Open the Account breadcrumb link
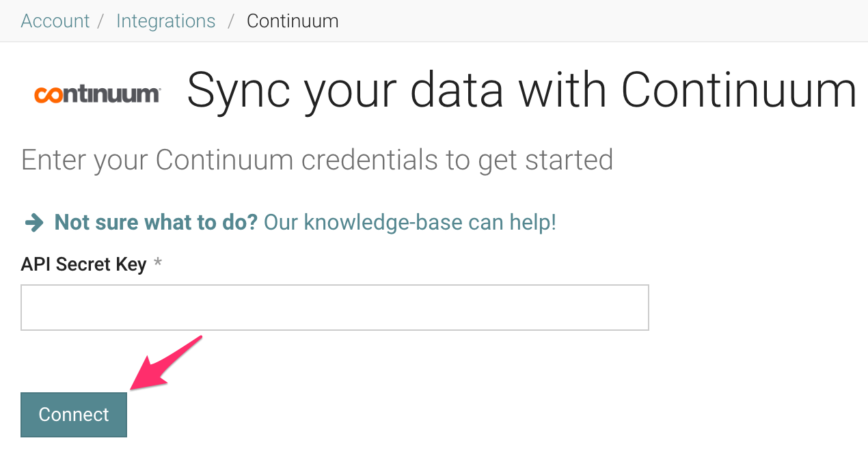 [x=55, y=21]
